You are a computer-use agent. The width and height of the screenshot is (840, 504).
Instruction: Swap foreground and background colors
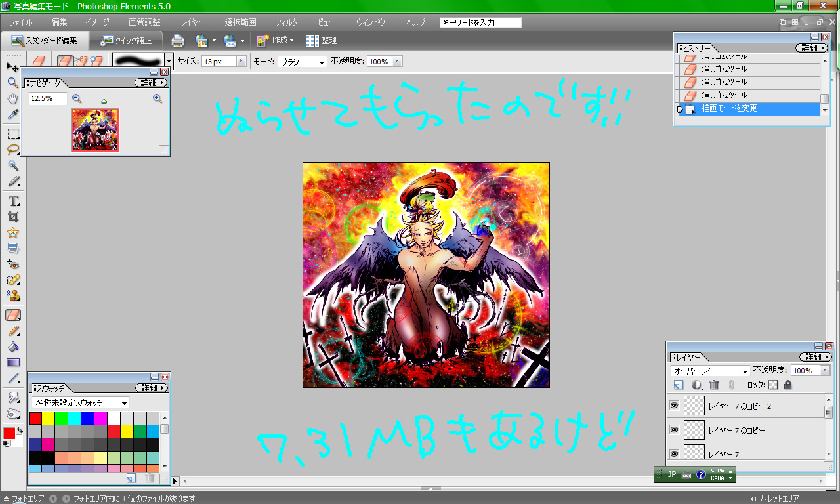tap(20, 430)
